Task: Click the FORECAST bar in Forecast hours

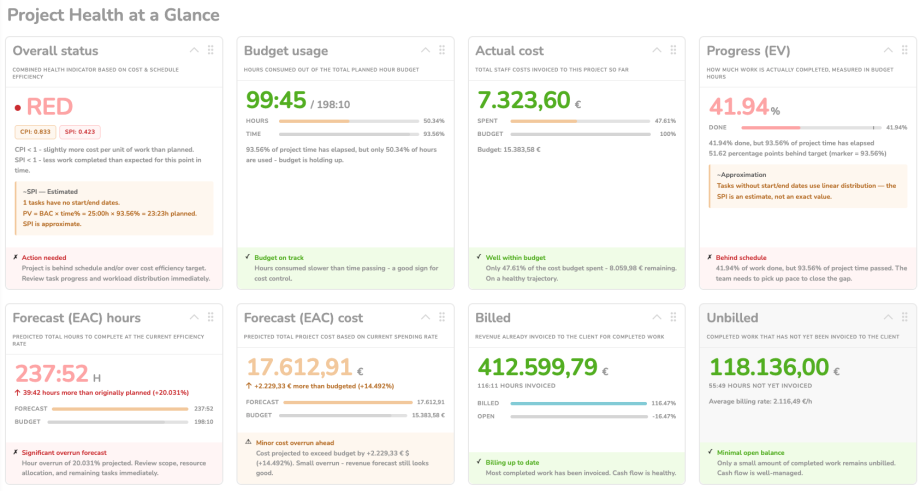Action: tap(120, 409)
